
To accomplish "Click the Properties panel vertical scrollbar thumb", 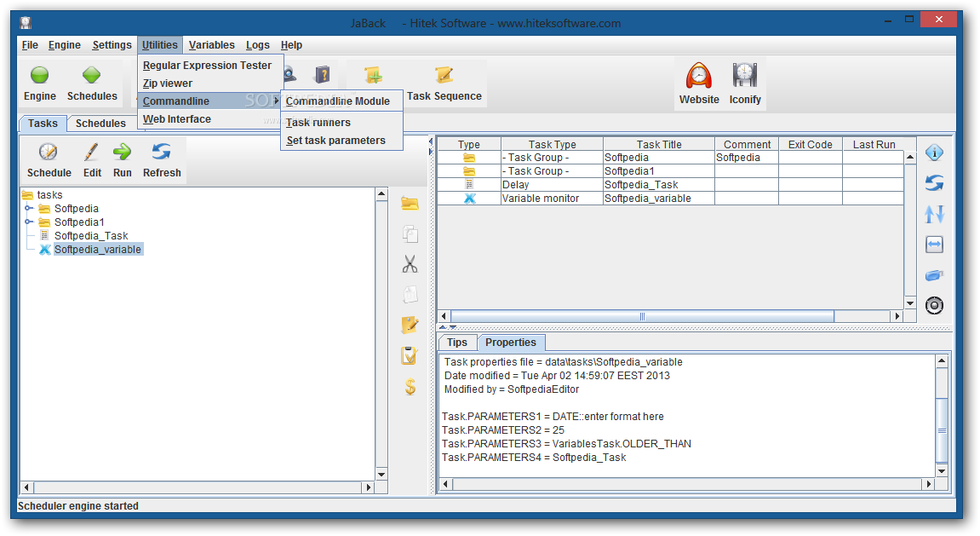I will coord(941,430).
